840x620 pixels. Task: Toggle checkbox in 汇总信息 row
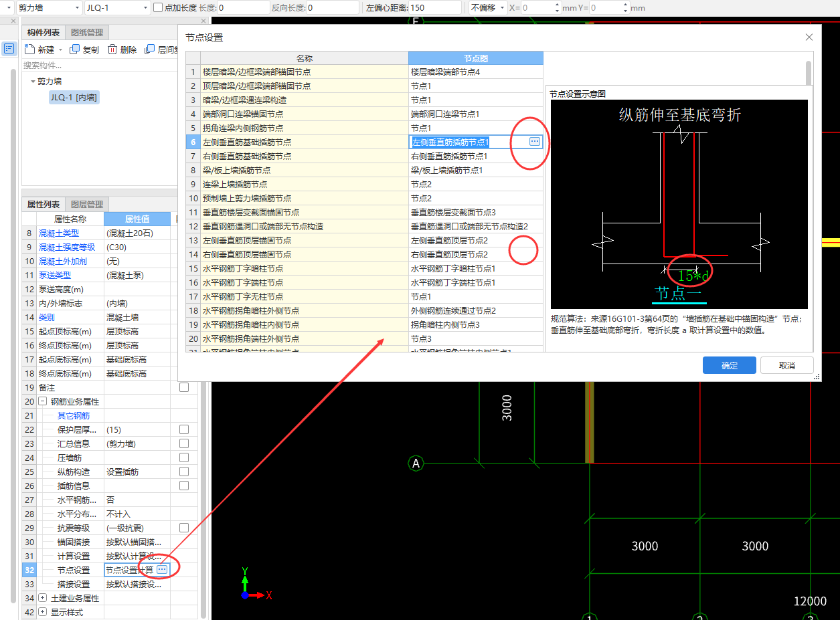point(184,443)
